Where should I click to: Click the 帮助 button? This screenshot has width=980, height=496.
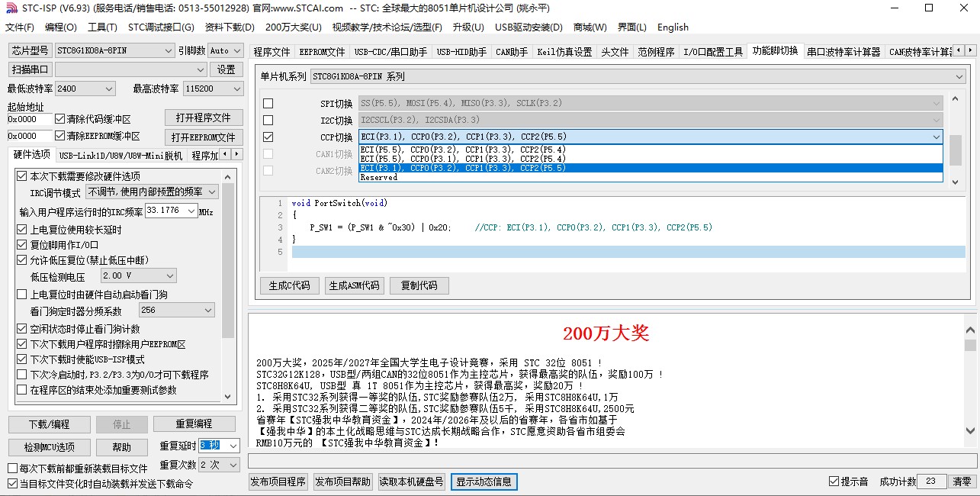[x=122, y=447]
